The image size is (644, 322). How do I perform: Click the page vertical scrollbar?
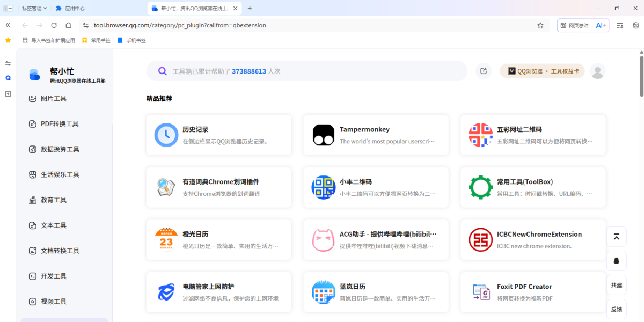pos(641,76)
